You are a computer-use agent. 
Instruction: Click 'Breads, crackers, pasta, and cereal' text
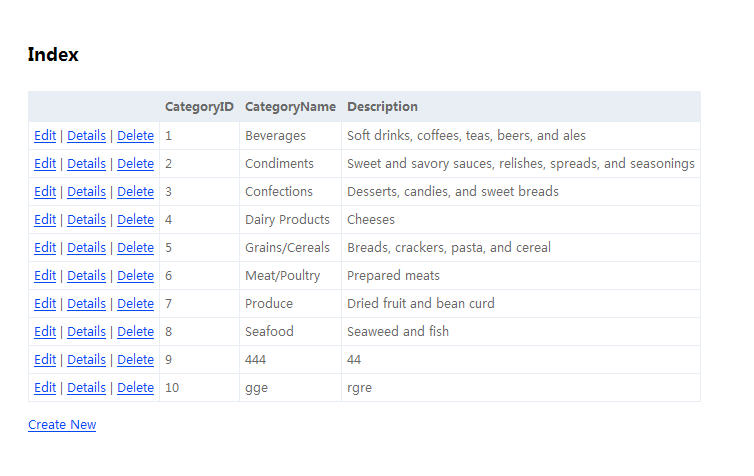point(449,248)
